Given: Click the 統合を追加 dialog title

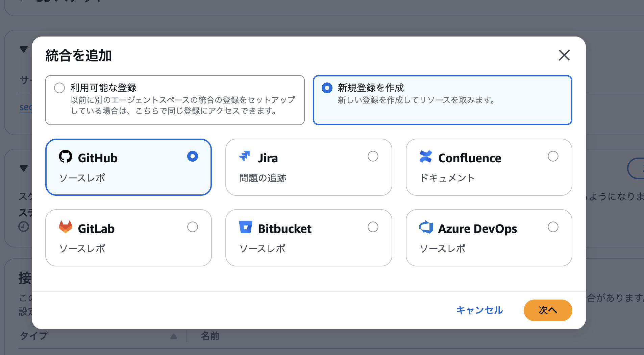Looking at the screenshot, I should click(78, 56).
